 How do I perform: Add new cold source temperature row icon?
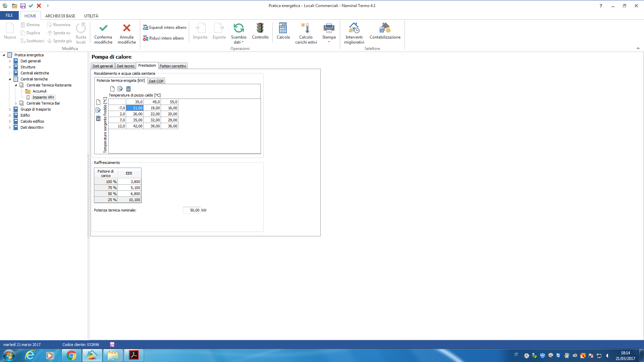(98, 102)
